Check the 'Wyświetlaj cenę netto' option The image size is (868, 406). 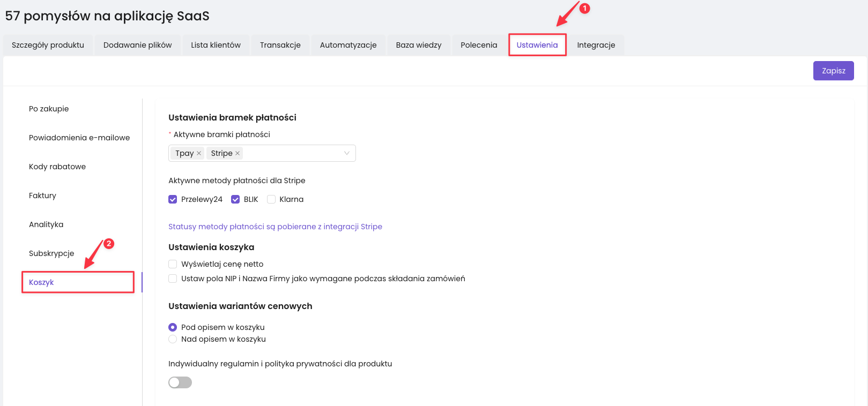[173, 264]
